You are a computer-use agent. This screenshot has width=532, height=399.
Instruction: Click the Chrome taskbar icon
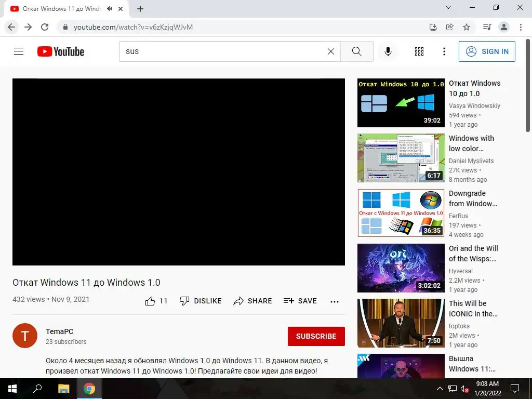click(89, 389)
